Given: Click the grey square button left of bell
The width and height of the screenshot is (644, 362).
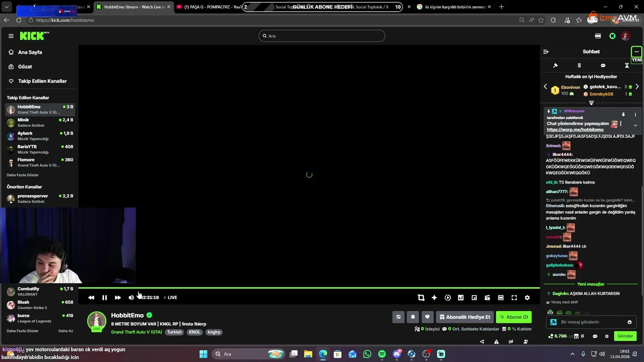Looking at the screenshot, I should [x=398, y=317].
